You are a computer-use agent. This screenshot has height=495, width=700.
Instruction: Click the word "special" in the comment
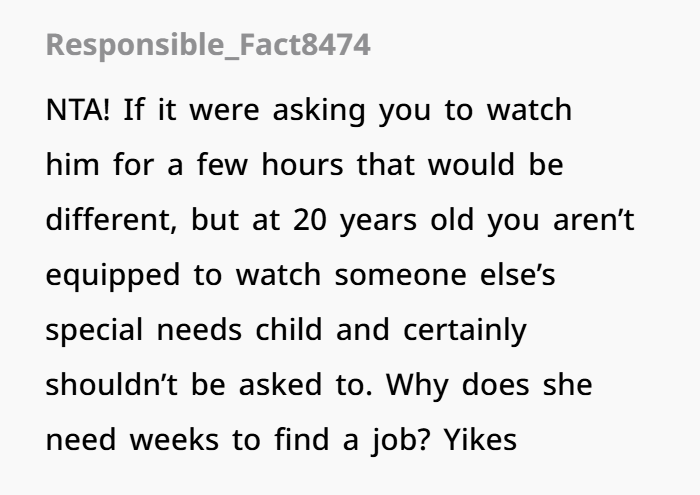coord(94,331)
